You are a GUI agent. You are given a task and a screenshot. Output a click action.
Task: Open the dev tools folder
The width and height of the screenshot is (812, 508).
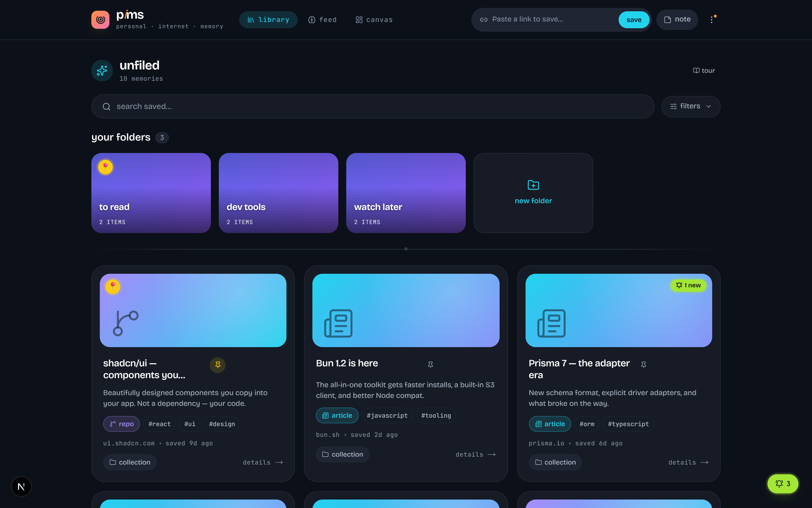279,193
